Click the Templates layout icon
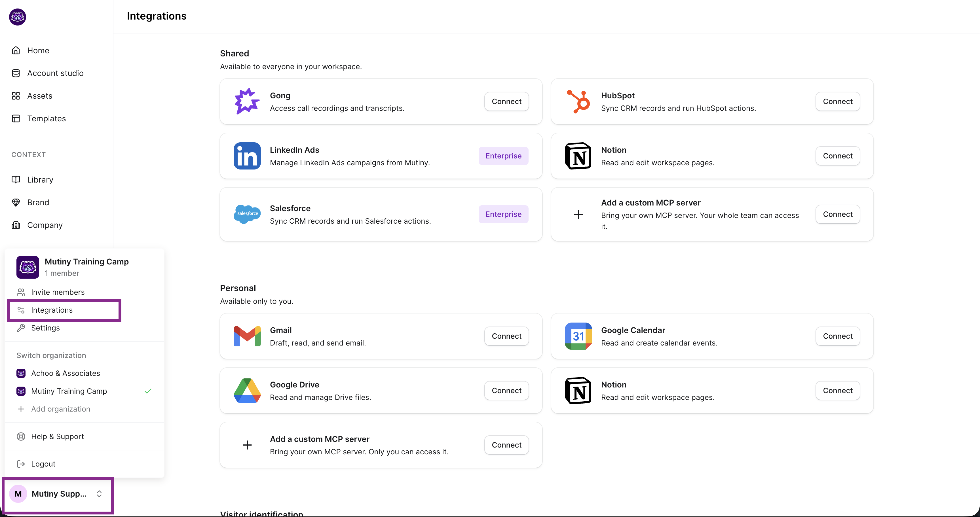Screen dimensions: 980x517 pyautogui.click(x=16, y=118)
